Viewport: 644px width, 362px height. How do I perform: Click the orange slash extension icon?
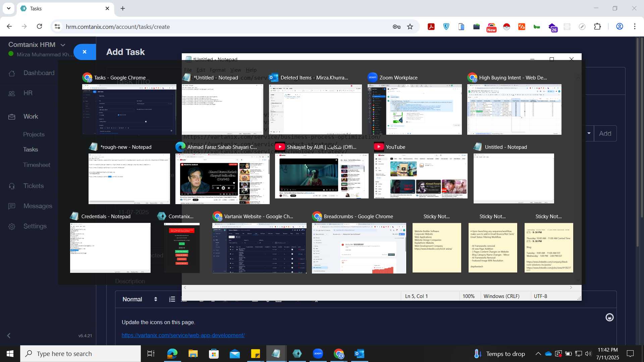(522, 27)
